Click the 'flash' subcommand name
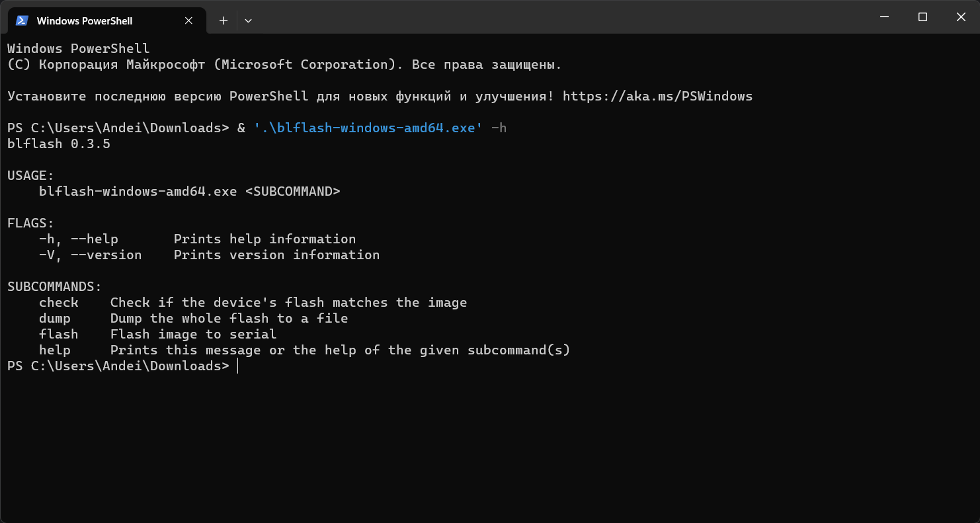 point(58,335)
